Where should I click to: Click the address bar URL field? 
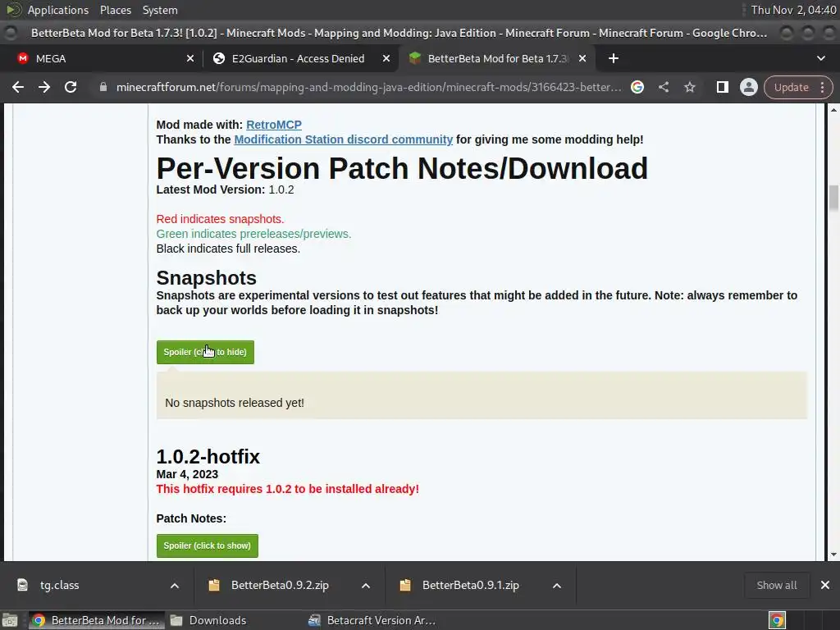point(368,87)
